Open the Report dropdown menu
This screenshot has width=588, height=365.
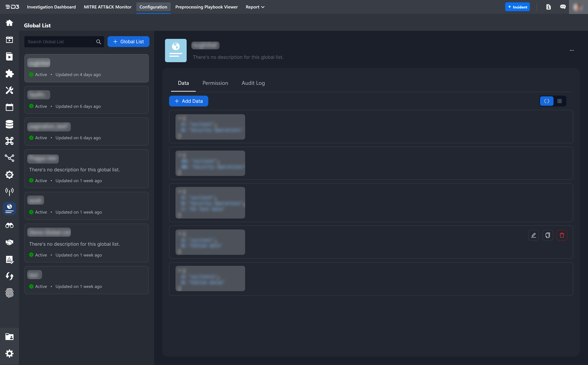tap(255, 7)
